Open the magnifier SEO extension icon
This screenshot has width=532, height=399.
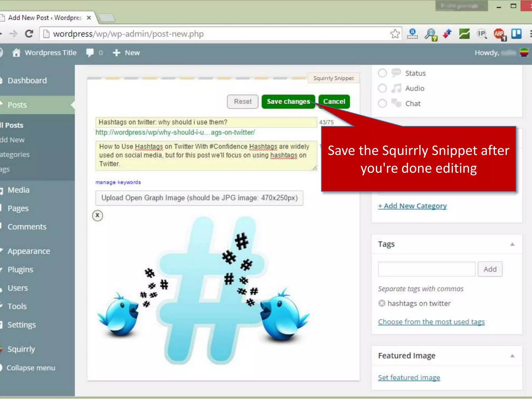[x=431, y=34]
